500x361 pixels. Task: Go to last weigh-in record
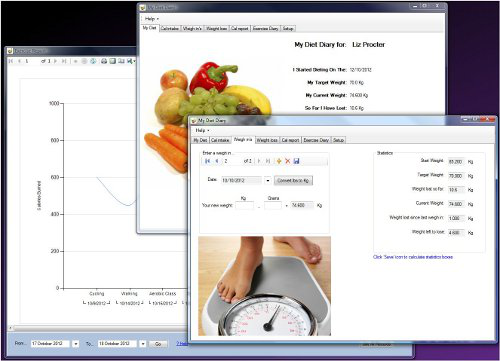268,161
